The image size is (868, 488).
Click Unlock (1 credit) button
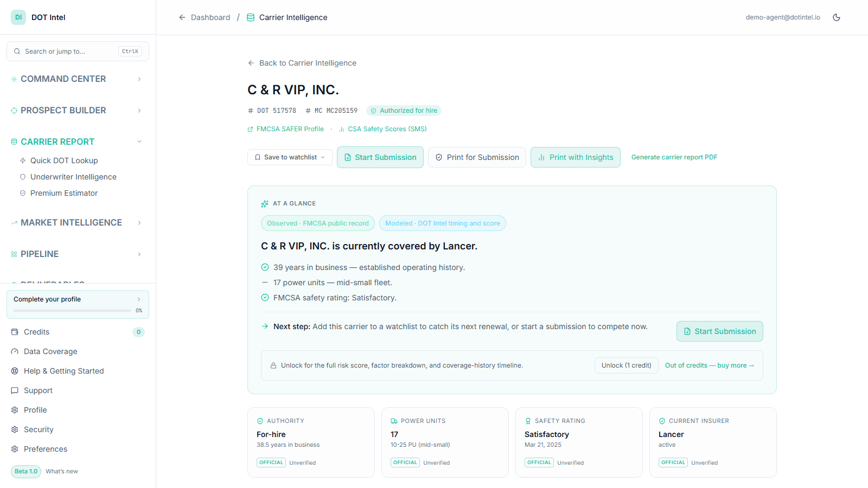point(627,365)
